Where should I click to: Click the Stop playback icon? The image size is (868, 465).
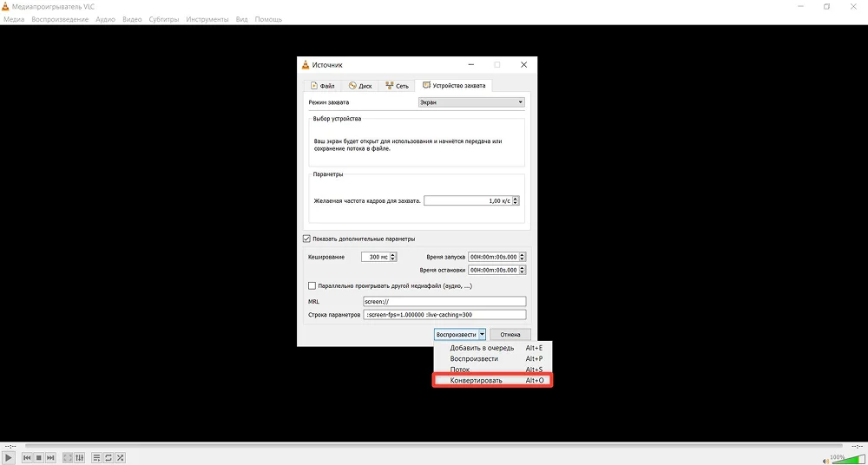pos(39,457)
